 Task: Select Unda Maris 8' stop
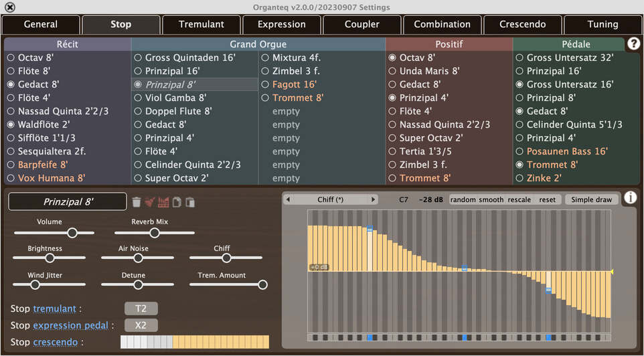pos(449,71)
